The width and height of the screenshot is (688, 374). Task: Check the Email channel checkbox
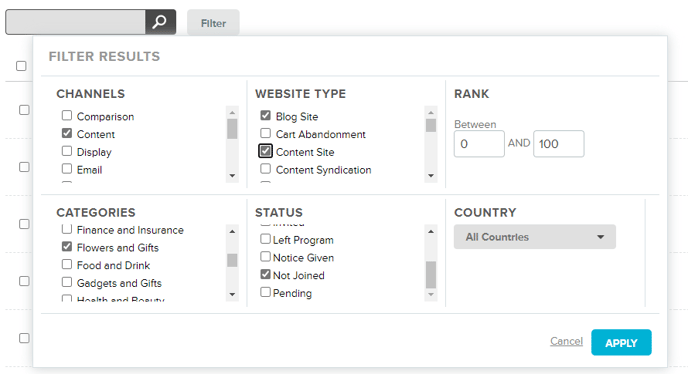[67, 169]
